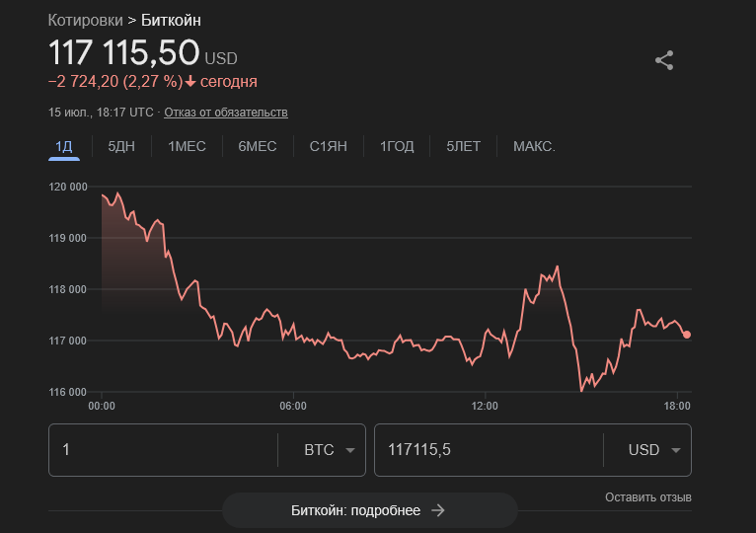Viewport: 756px width, 533px height.
Task: Click the 118 000 axis label
Action: [x=67, y=289]
